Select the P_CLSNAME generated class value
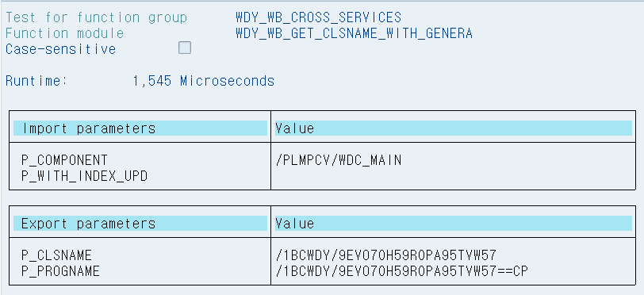The width and height of the screenshot is (644, 295). point(386,255)
